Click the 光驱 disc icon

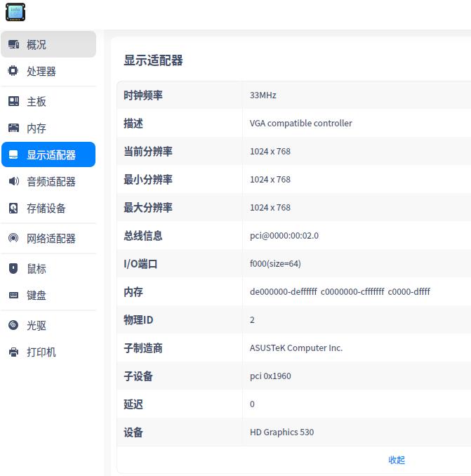(x=13, y=325)
